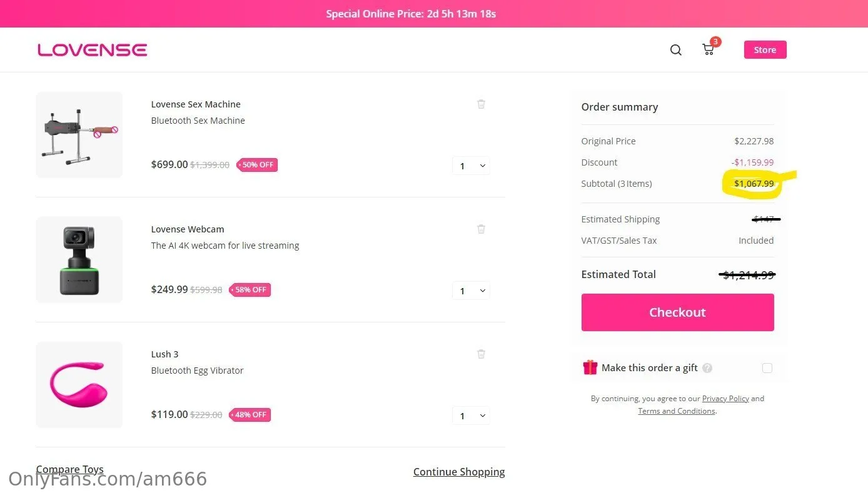Remove Lovense Webcam using trash icon
The height and width of the screenshot is (498, 868).
(x=481, y=229)
